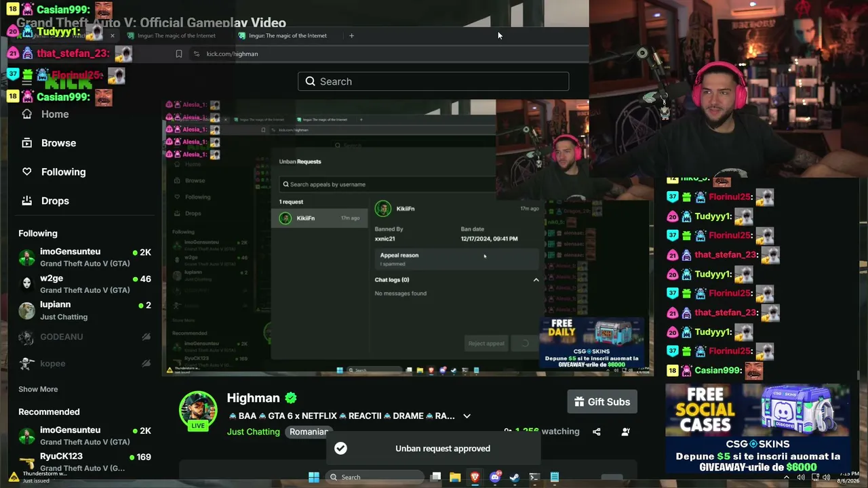Open lupiann channel under Following
Screen dimensions: 868x488
coord(85,310)
